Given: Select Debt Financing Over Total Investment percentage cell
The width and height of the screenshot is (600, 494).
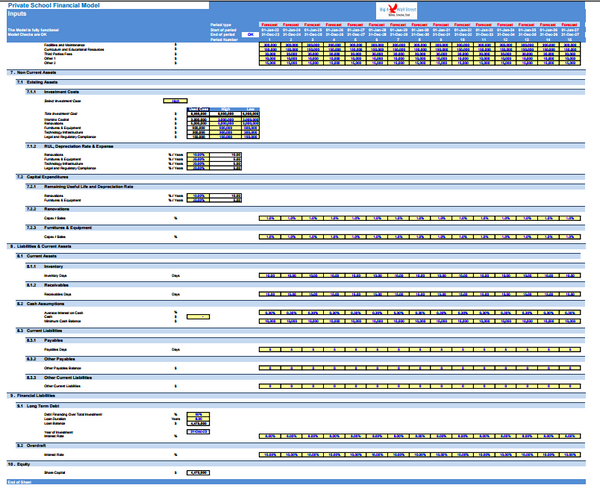Looking at the screenshot, I should 197,412.
